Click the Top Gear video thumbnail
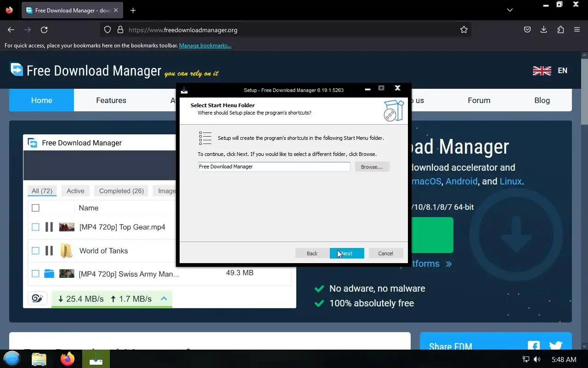The height and width of the screenshot is (368, 588). coord(67,227)
